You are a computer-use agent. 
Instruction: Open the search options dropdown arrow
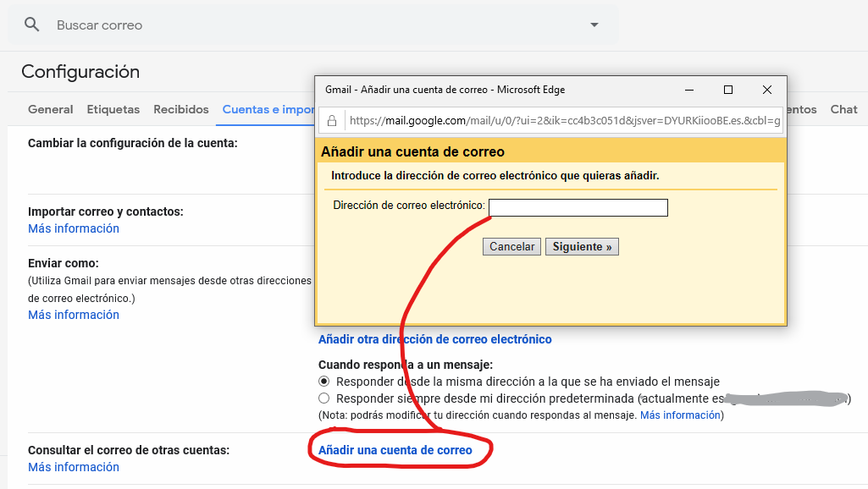point(594,25)
